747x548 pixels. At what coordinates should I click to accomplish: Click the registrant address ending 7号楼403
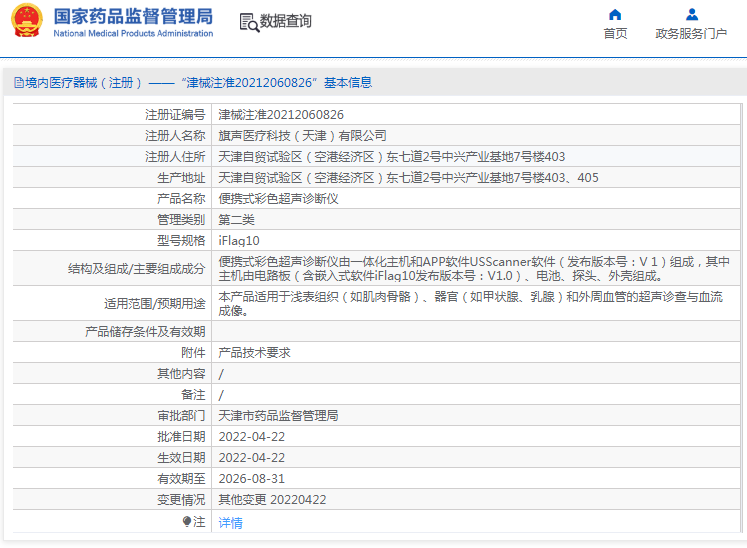392,157
